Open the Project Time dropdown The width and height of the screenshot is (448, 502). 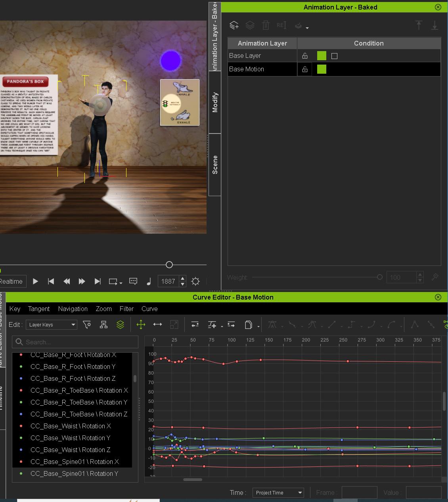click(278, 492)
